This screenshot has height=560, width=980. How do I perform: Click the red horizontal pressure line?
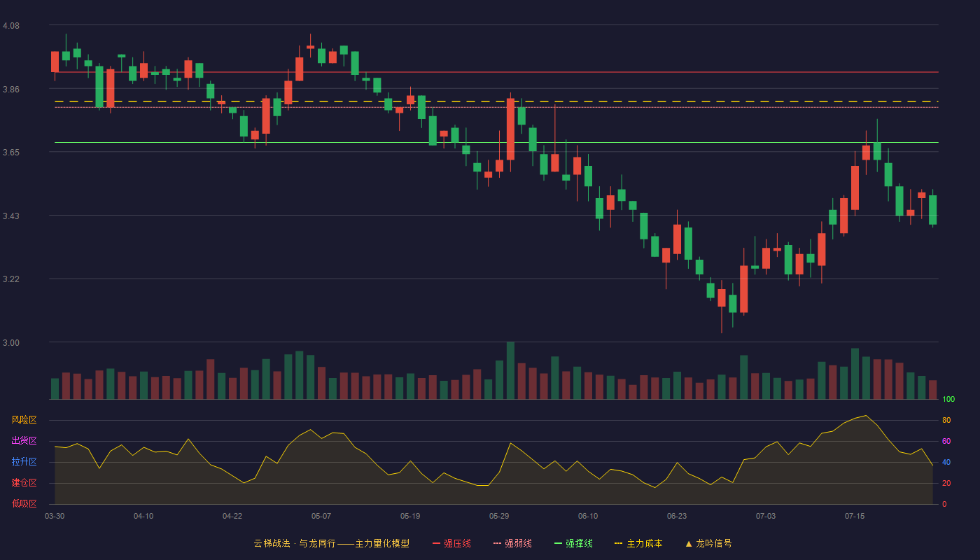tap(496, 72)
